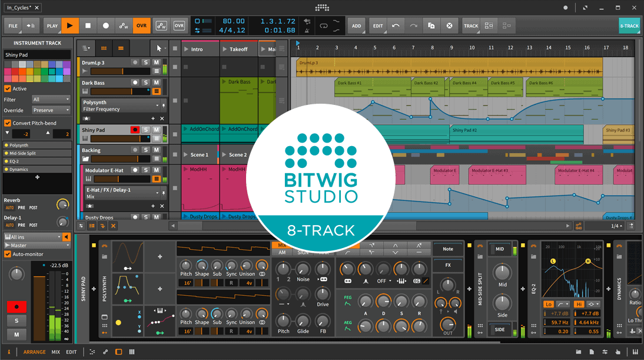The width and height of the screenshot is (644, 360).
Task: Click ADD to add a new track
Action: pyautogui.click(x=357, y=25)
